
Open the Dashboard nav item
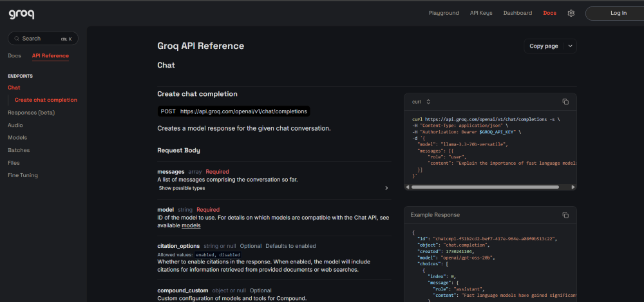pyautogui.click(x=518, y=13)
